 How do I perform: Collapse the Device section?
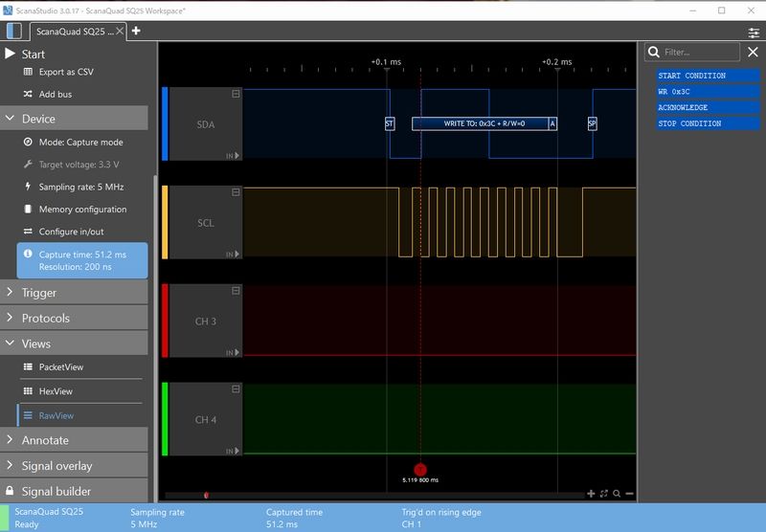pyautogui.click(x=75, y=118)
